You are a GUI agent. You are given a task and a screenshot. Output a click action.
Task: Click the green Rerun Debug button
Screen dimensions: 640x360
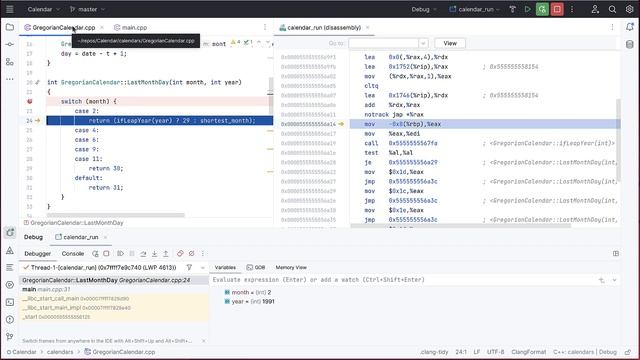[542, 9]
